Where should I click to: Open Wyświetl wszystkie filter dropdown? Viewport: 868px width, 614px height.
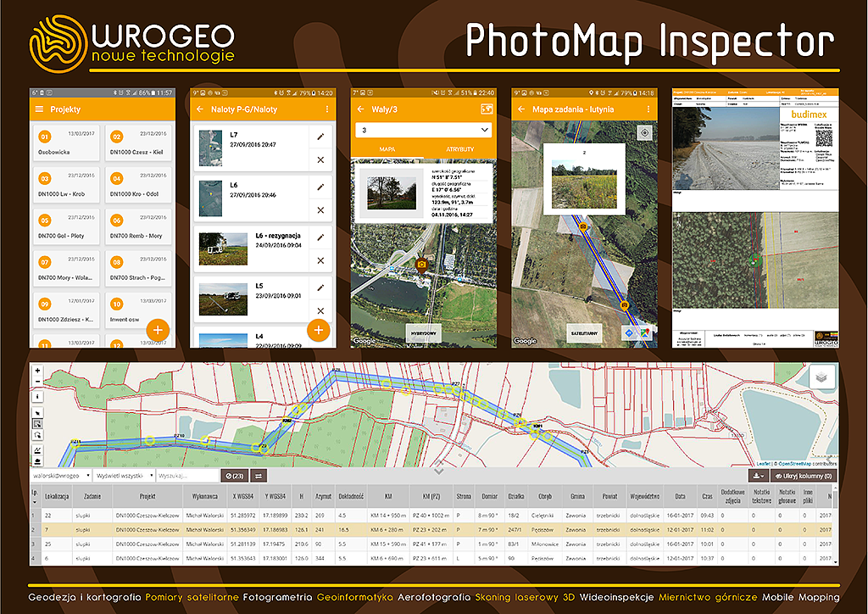(x=125, y=476)
